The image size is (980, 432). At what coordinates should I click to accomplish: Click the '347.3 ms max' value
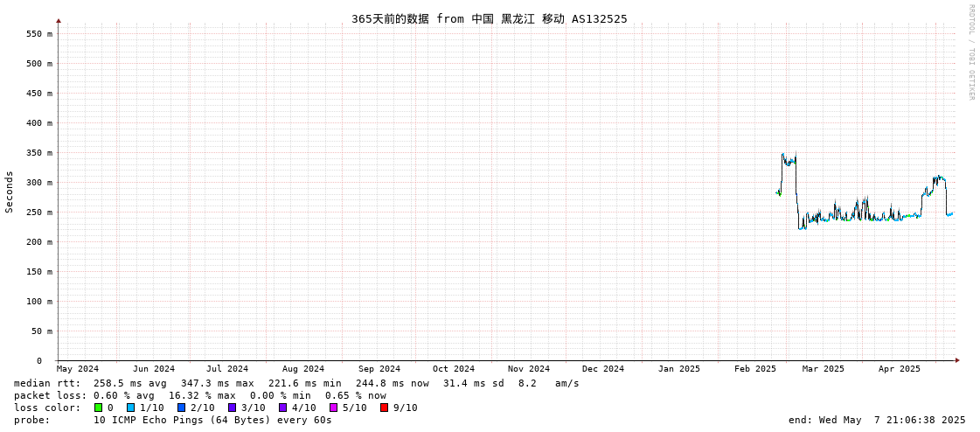(219, 383)
